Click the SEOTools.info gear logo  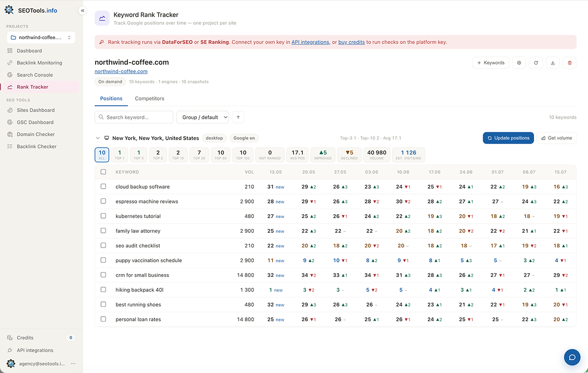[x=9, y=10]
